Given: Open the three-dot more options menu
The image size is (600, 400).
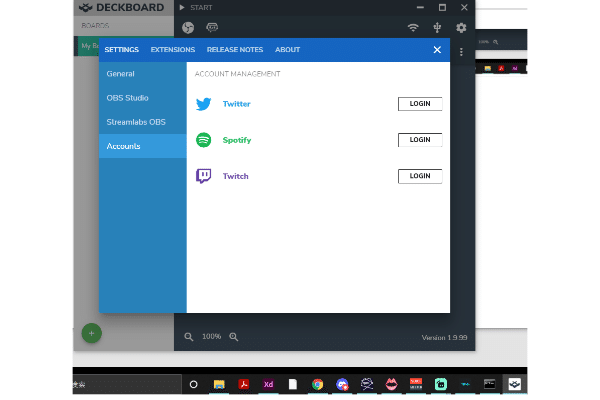Looking at the screenshot, I should [x=461, y=52].
